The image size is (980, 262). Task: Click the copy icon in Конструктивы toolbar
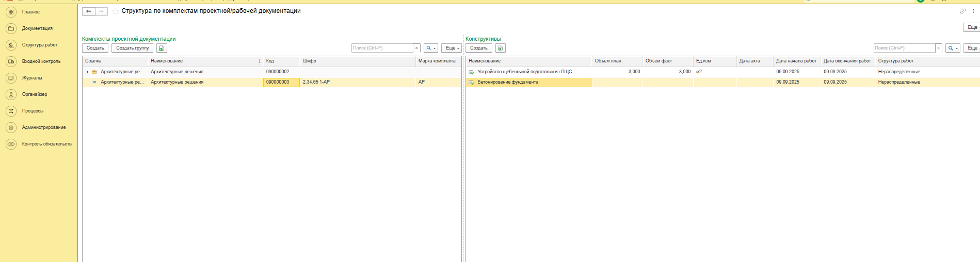point(500,48)
